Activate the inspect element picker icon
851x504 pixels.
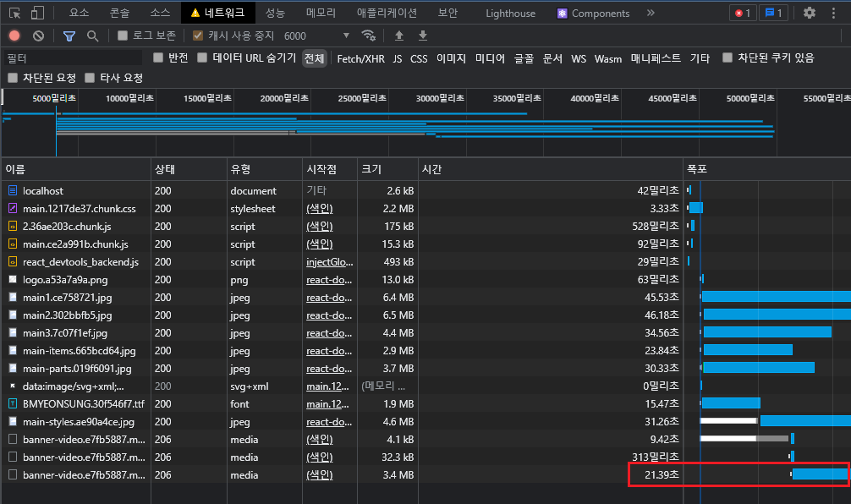(x=14, y=13)
